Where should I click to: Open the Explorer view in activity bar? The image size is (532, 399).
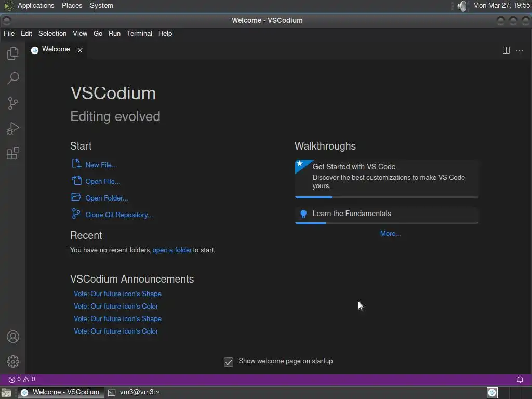point(13,54)
